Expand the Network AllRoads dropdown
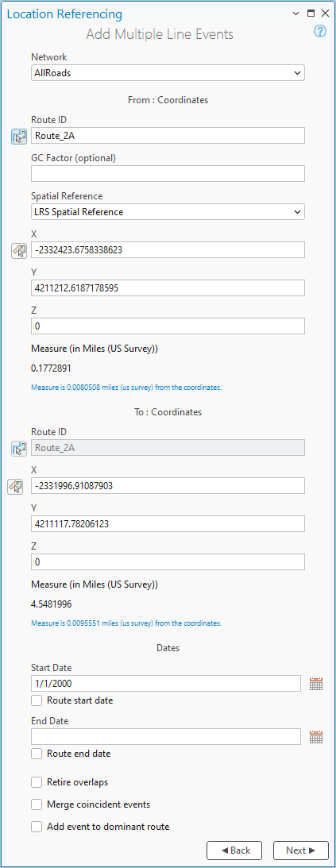This screenshot has height=868, width=336. 168,72
